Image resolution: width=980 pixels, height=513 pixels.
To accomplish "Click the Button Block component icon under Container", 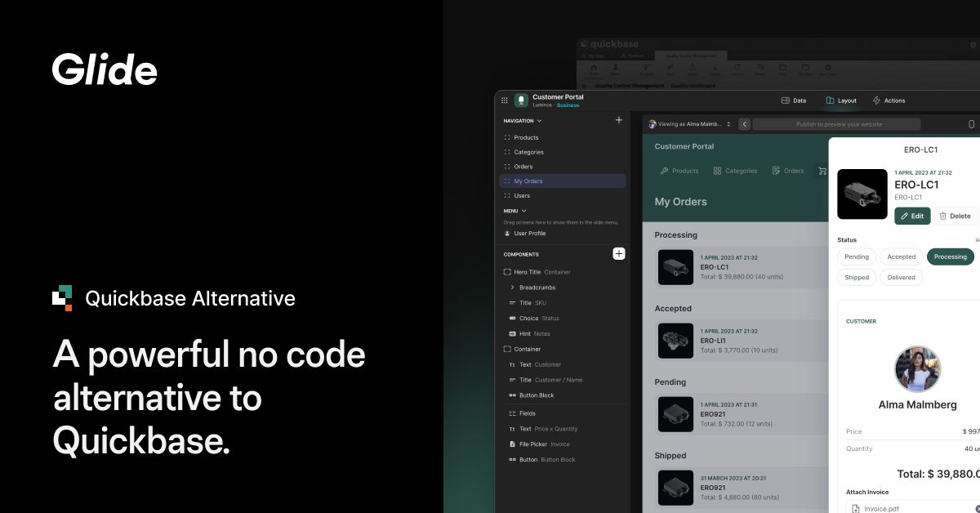I will [512, 395].
